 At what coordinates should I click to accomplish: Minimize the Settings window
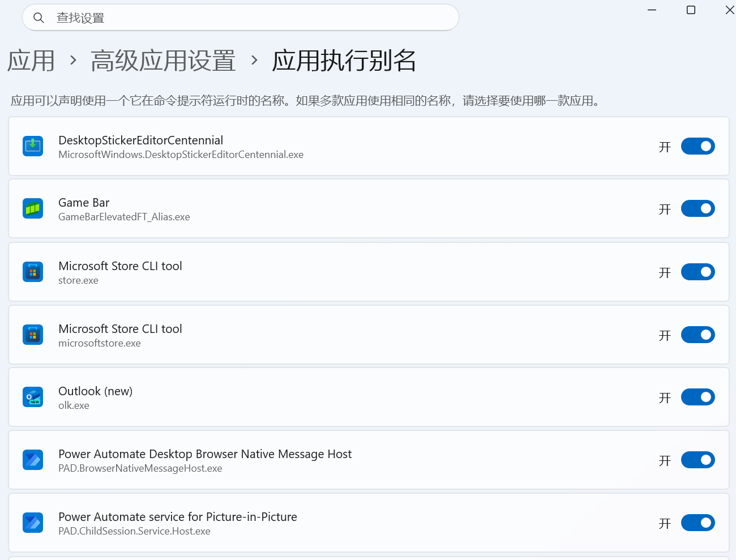coord(652,10)
